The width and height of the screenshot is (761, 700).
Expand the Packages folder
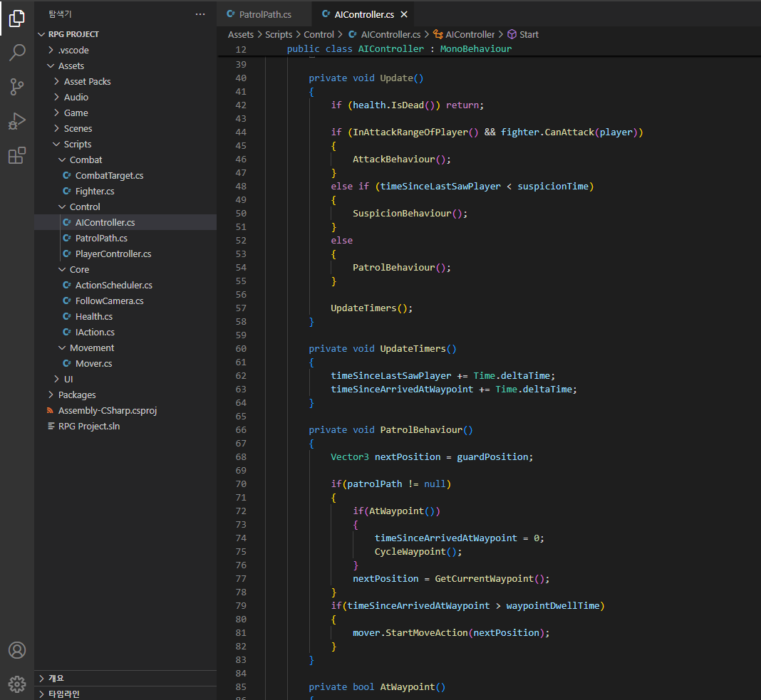coord(77,395)
